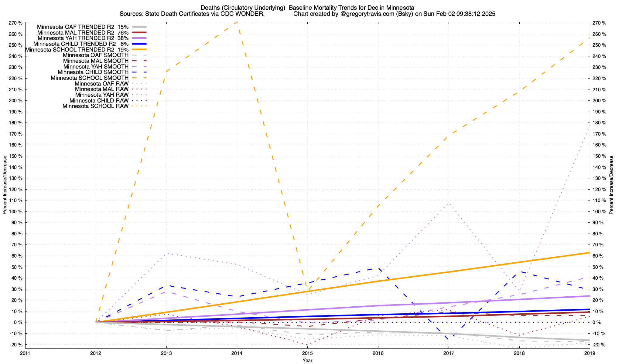Viewport: 622px width, 364px height.
Task: Click the Minnesota CHILD TRENDED legend label
Action: click(x=81, y=44)
